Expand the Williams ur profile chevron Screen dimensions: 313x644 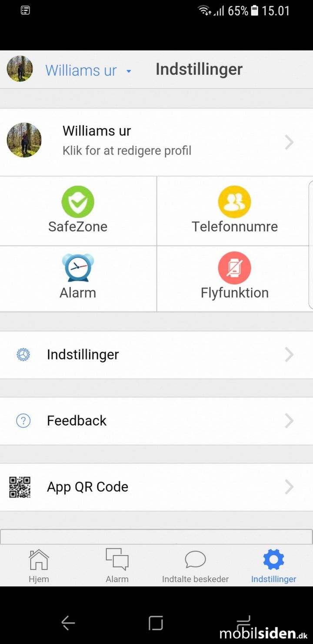point(289,142)
